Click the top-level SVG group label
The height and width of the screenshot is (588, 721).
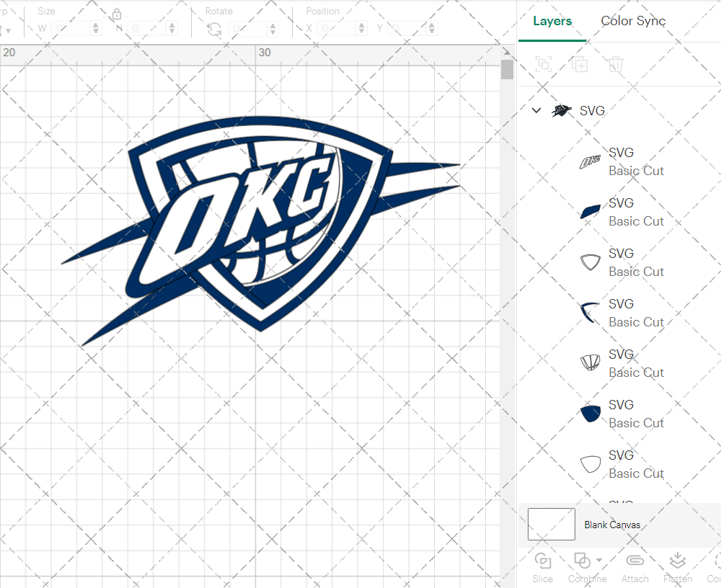(x=592, y=111)
